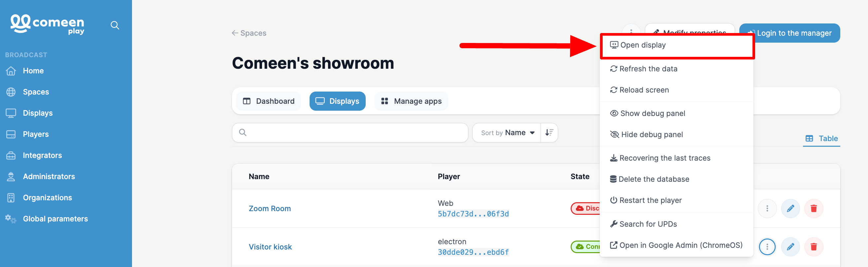868x267 pixels.
Task: Switch to the Displays tab
Action: pos(337,101)
